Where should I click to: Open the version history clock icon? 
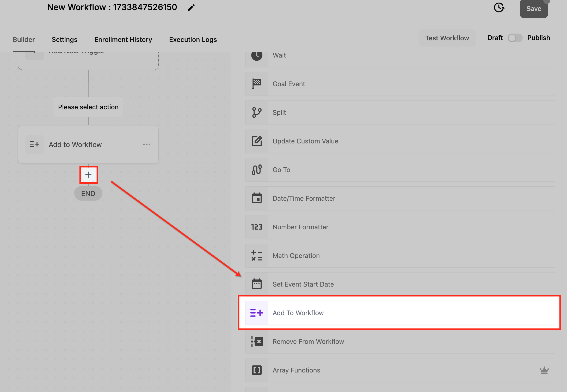[499, 8]
